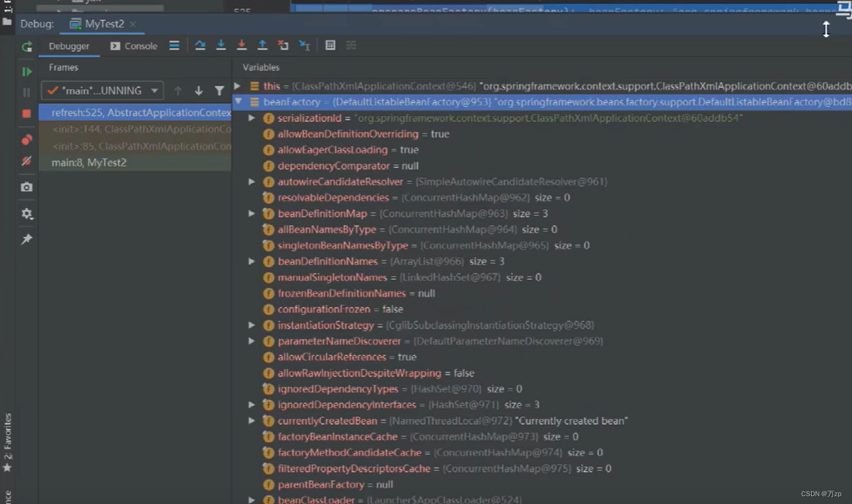The height and width of the screenshot is (504, 852).
Task: Force step into method
Action: coord(242,45)
